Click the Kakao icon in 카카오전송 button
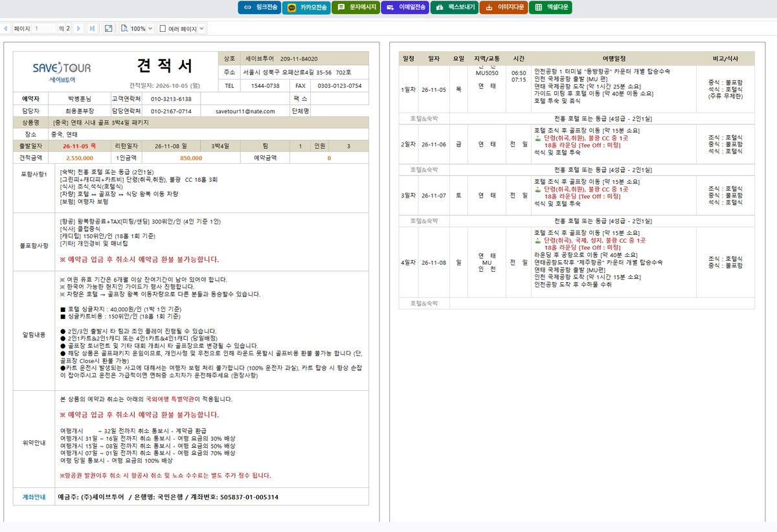777x532 pixels. [x=292, y=8]
